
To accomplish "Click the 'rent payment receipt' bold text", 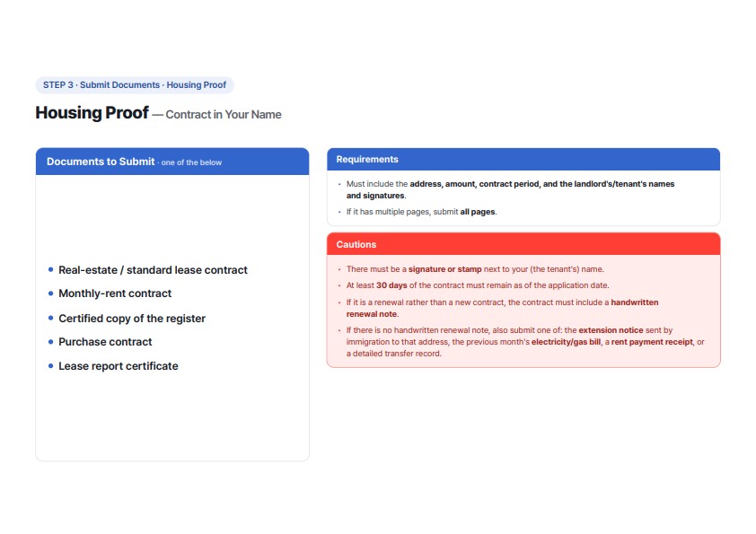I will tap(652, 342).
